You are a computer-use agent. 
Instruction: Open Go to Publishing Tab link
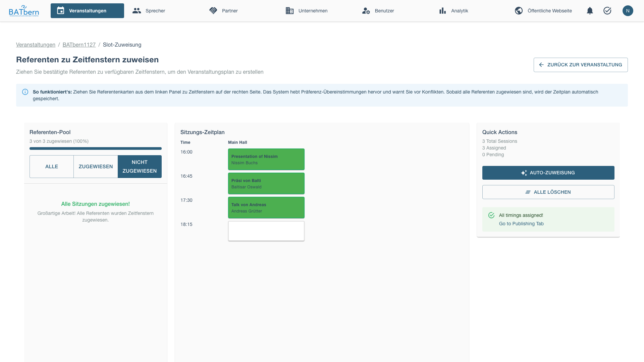521,224
